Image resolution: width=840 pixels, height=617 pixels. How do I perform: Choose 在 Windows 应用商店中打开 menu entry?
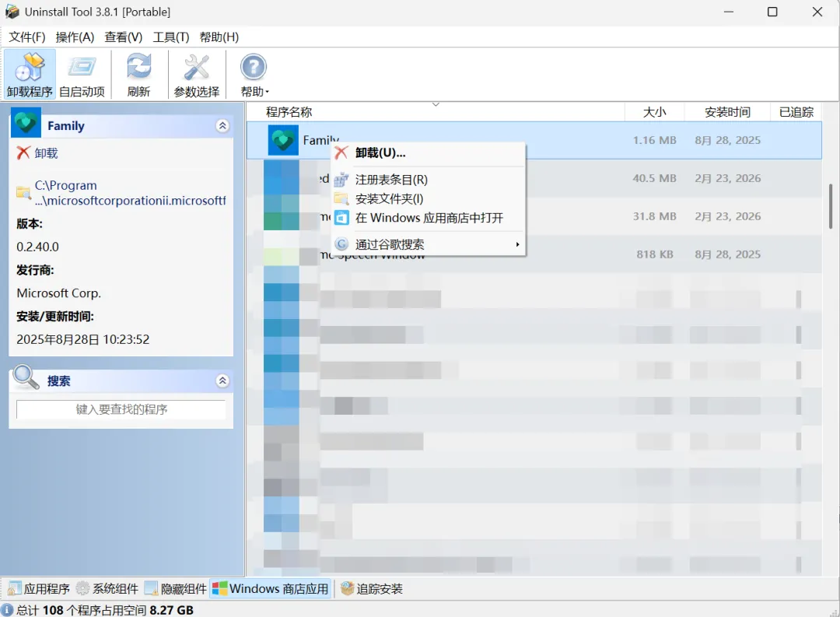tap(428, 218)
